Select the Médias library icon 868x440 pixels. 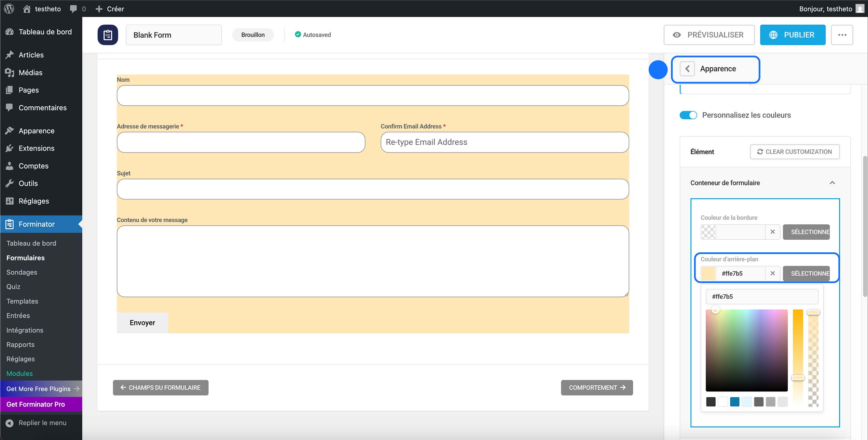(9, 72)
